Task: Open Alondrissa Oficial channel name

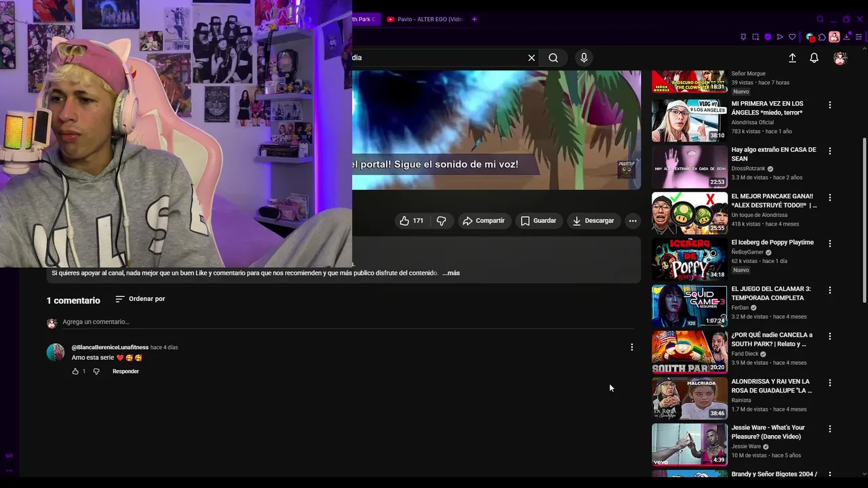Action: pyautogui.click(x=752, y=123)
